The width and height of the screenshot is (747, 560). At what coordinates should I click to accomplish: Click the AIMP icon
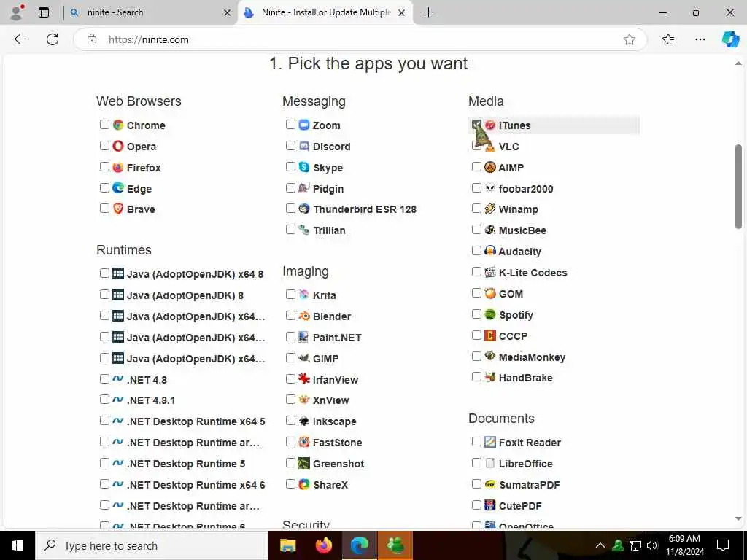[490, 167]
